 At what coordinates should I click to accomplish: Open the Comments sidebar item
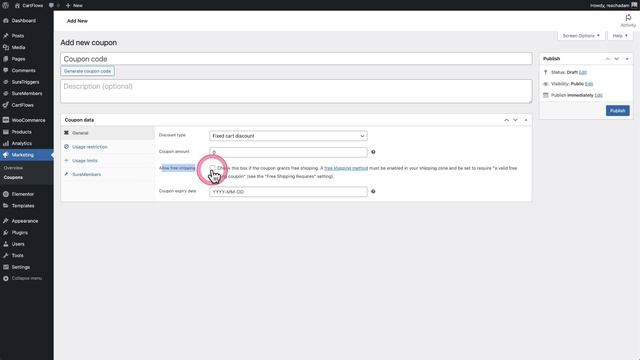[23, 70]
